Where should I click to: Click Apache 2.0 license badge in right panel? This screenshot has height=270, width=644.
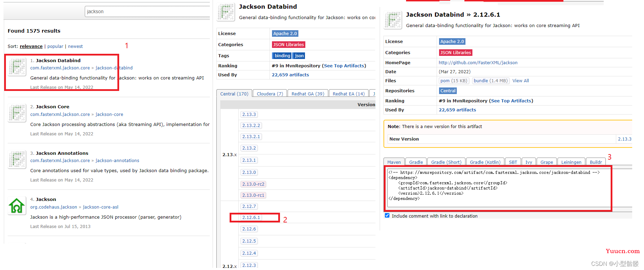pos(452,41)
